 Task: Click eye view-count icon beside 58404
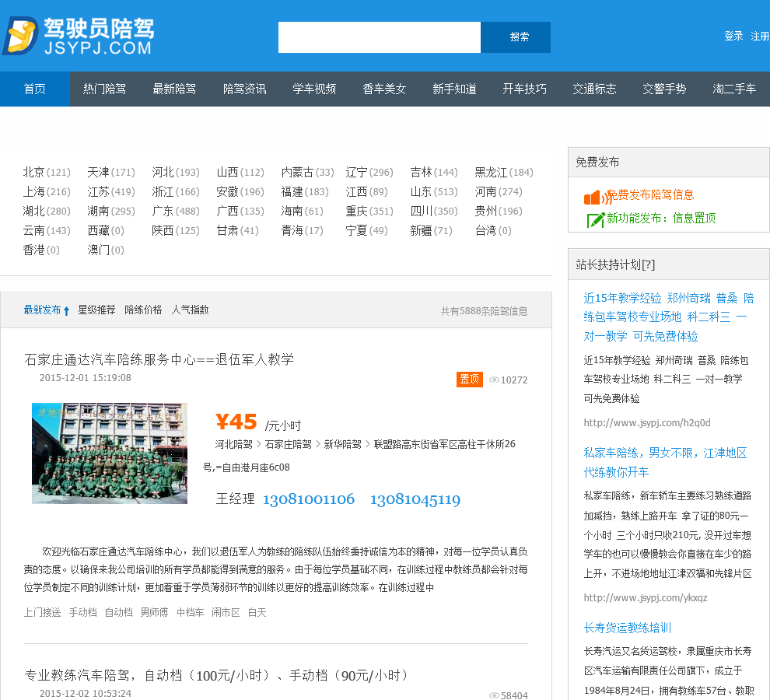[x=495, y=695]
